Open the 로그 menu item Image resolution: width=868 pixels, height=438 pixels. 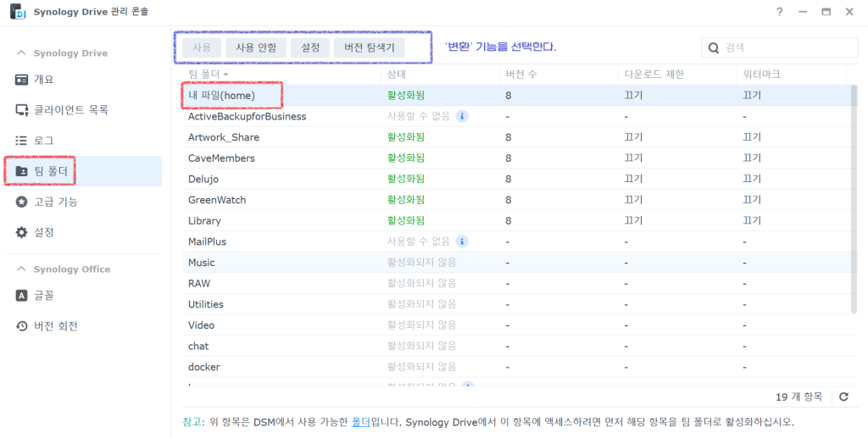(83, 141)
